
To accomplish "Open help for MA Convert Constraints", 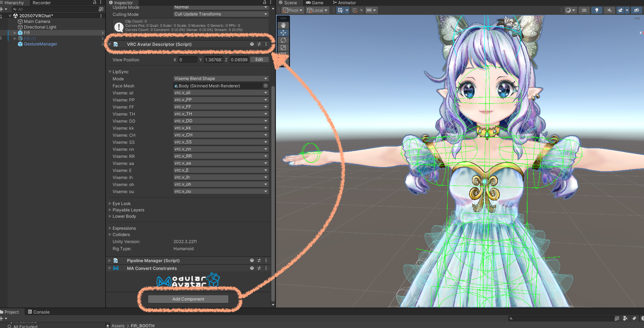I will (x=252, y=268).
